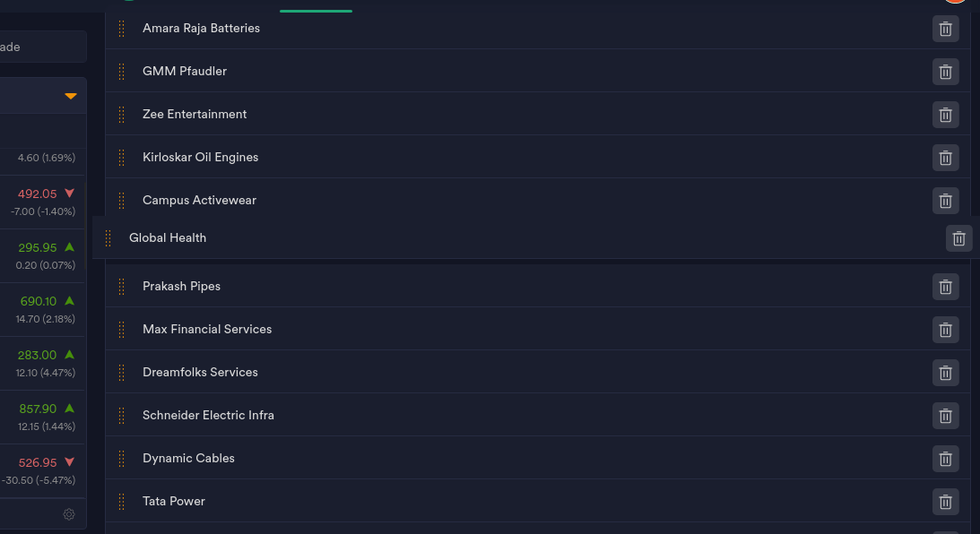Delete GMM Pfaudler using its trash icon

click(x=945, y=72)
